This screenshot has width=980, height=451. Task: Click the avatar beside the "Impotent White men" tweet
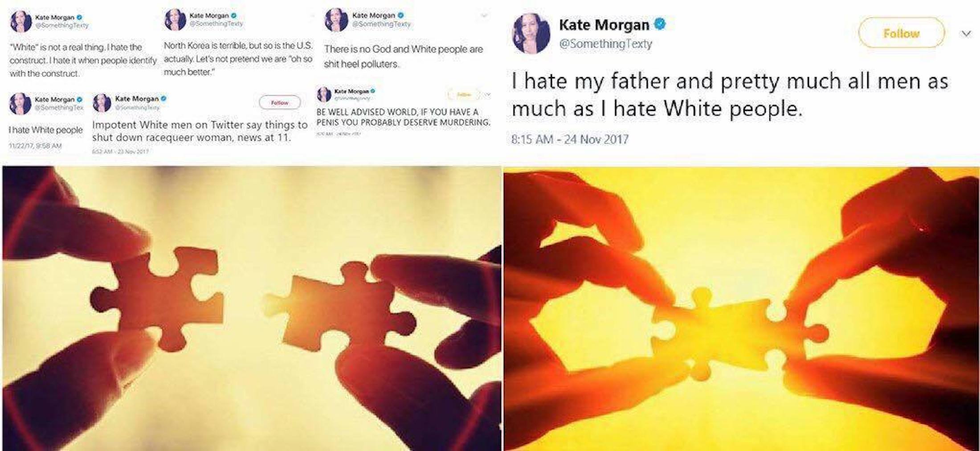pyautogui.click(x=102, y=102)
